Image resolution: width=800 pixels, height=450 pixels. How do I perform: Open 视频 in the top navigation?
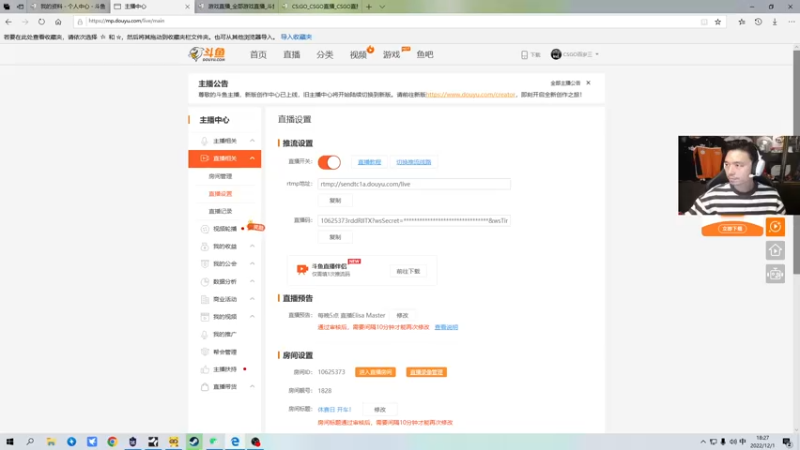pyautogui.click(x=358, y=55)
